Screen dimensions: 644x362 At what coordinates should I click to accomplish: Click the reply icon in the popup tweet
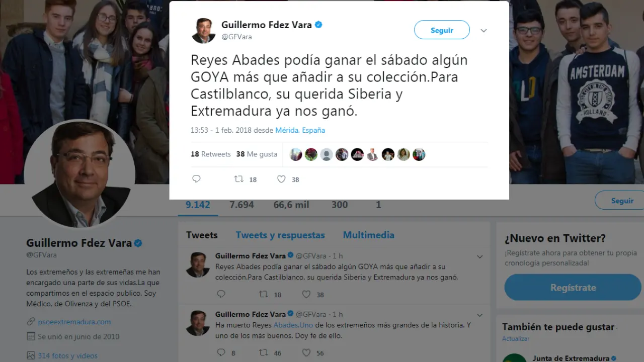click(x=196, y=179)
